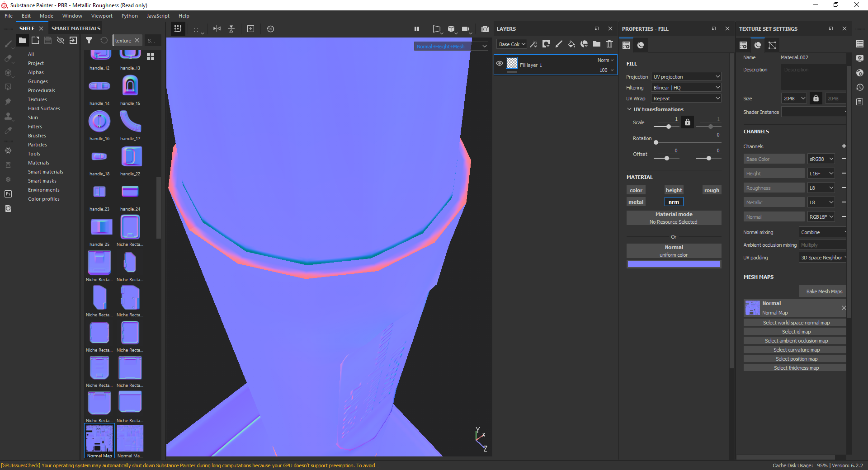Screen dimensions: 868x470
Task: Toggle the Scale lock in UV transformations
Action: pos(687,122)
